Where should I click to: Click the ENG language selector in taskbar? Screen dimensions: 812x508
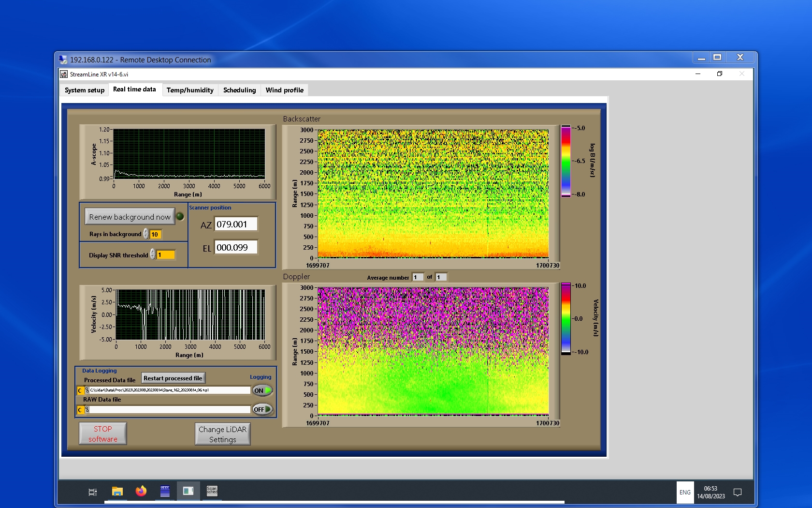click(x=685, y=493)
